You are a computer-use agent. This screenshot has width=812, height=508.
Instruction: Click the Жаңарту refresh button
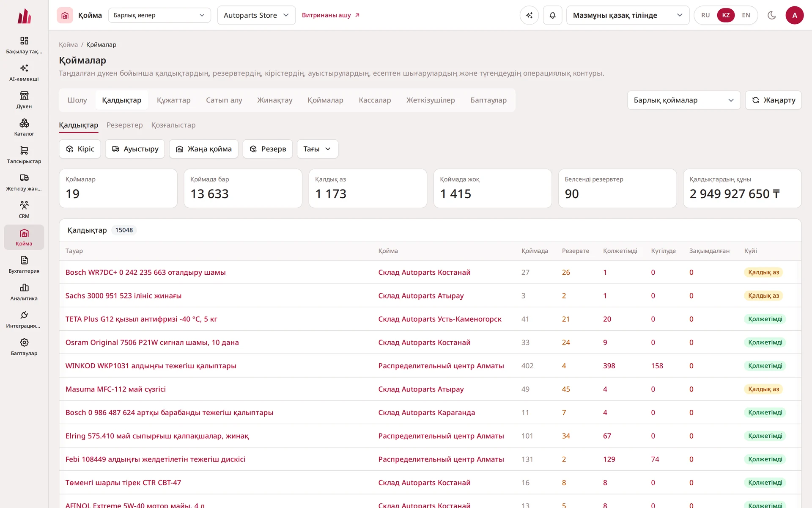(773, 100)
